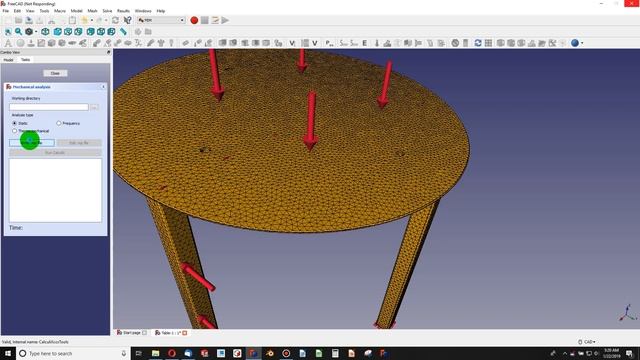Click the green execute macro play icon

[225, 20]
